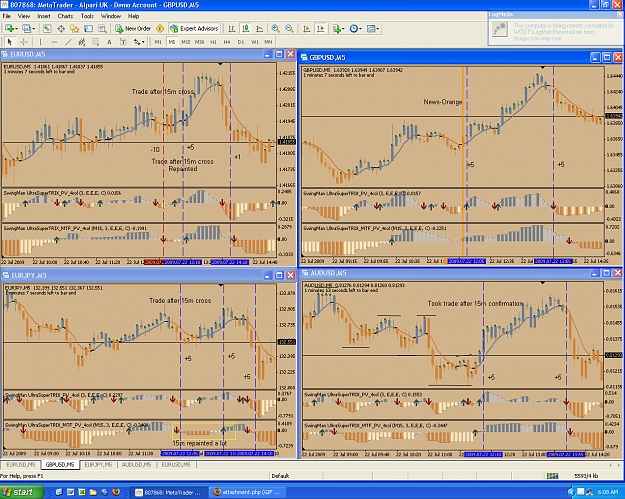Select the Crosshair tool
The image size is (625, 499).
tap(24, 42)
